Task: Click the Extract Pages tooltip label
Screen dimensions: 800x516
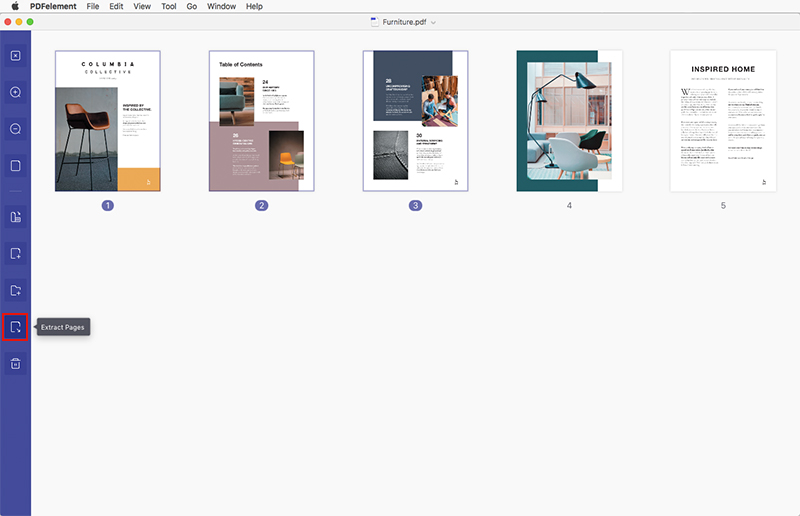Action: [63, 327]
